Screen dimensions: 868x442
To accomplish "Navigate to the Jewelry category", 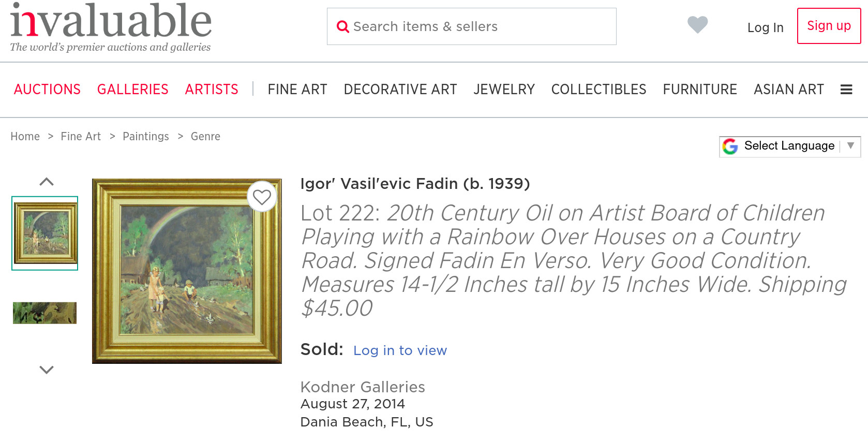I will [x=504, y=90].
